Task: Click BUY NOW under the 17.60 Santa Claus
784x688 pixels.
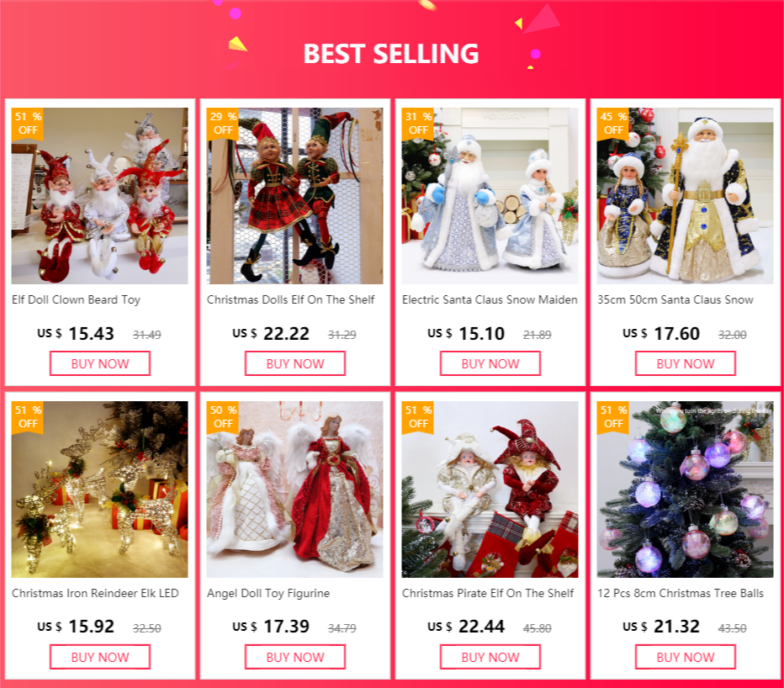Action: [x=685, y=363]
